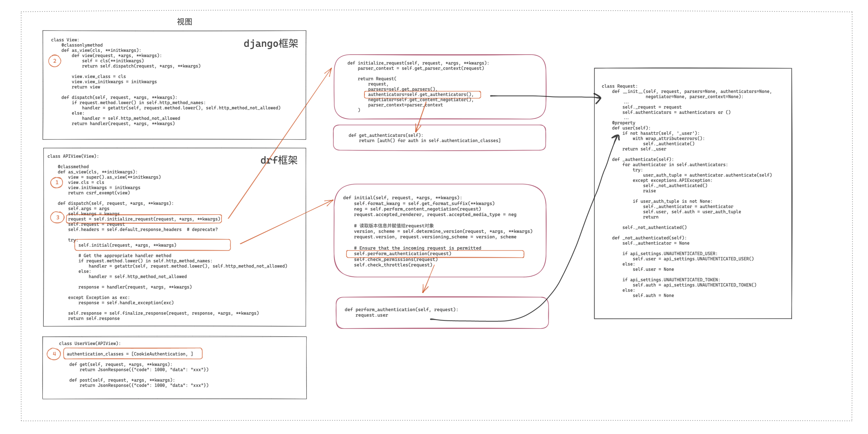
Task: Click the circled number 3 marker
Action: 57,218
